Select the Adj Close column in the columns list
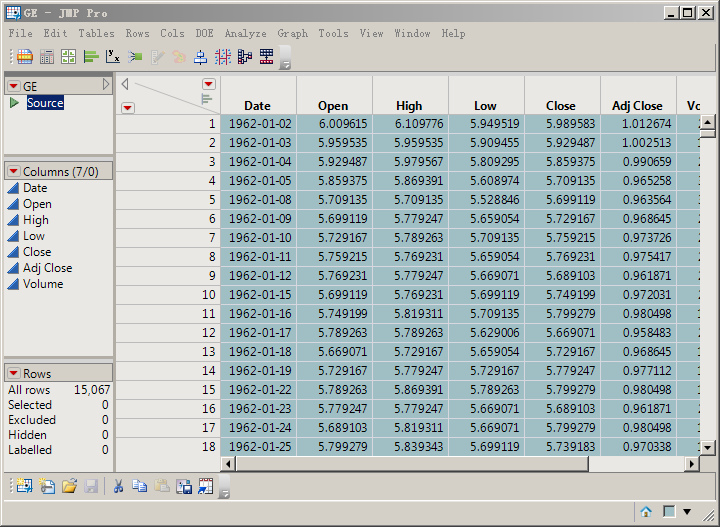 click(x=47, y=268)
